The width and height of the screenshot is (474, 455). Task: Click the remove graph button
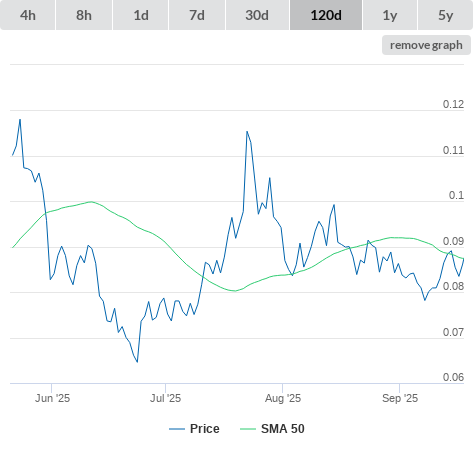tap(426, 45)
